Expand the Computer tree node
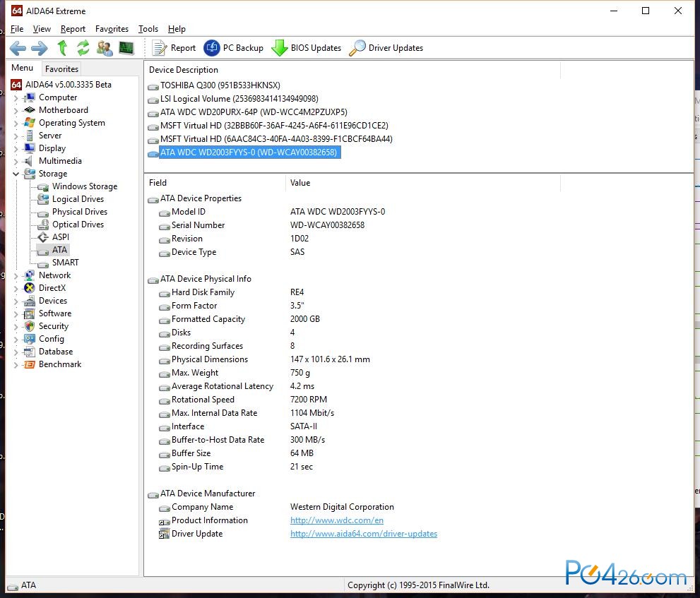Viewport: 700px width, 598px height. tap(16, 97)
